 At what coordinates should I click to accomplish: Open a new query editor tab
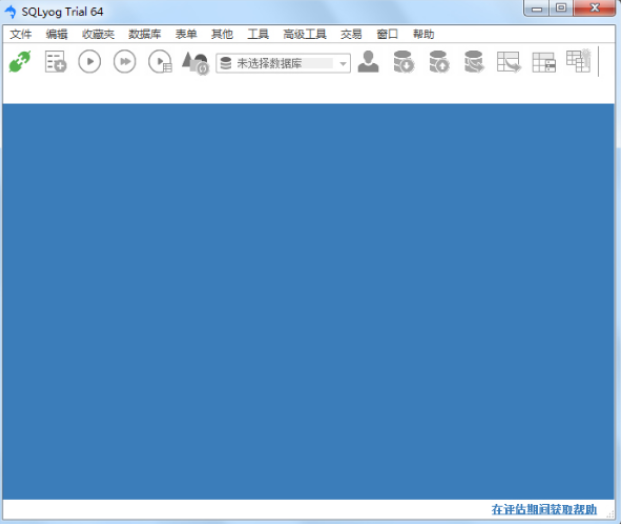[55, 62]
